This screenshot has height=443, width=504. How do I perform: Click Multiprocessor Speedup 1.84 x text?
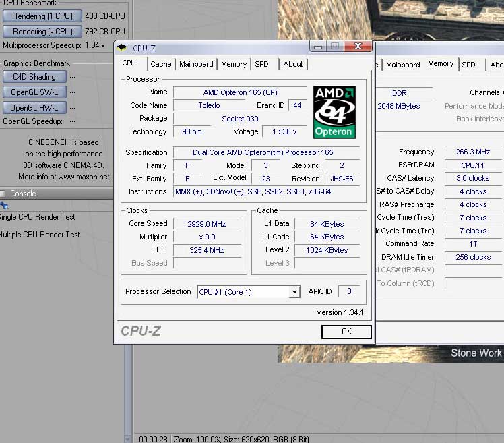[54, 45]
